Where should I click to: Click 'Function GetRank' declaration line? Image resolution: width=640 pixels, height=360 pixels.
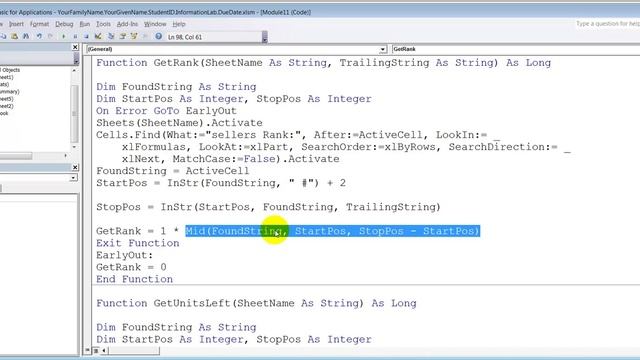[x=323, y=63]
